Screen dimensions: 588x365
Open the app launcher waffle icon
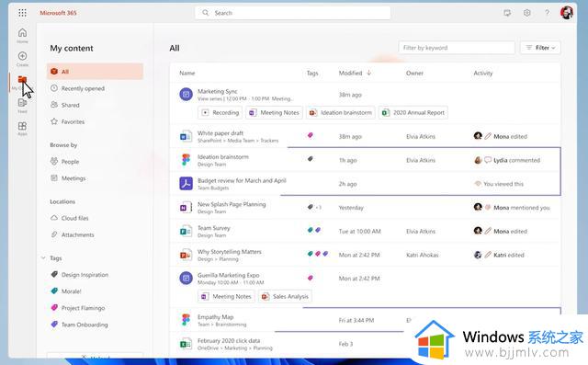22,13
